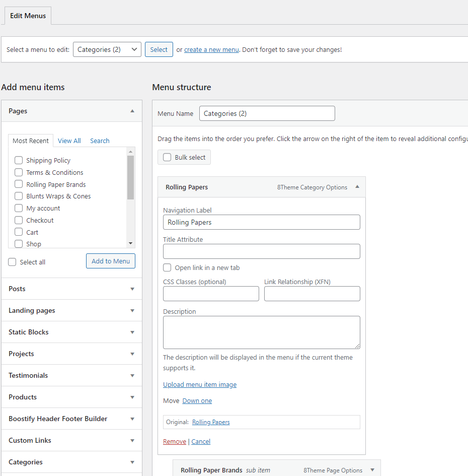This screenshot has height=476, width=468.
Task: Switch to the Search tab
Action: (x=100, y=141)
